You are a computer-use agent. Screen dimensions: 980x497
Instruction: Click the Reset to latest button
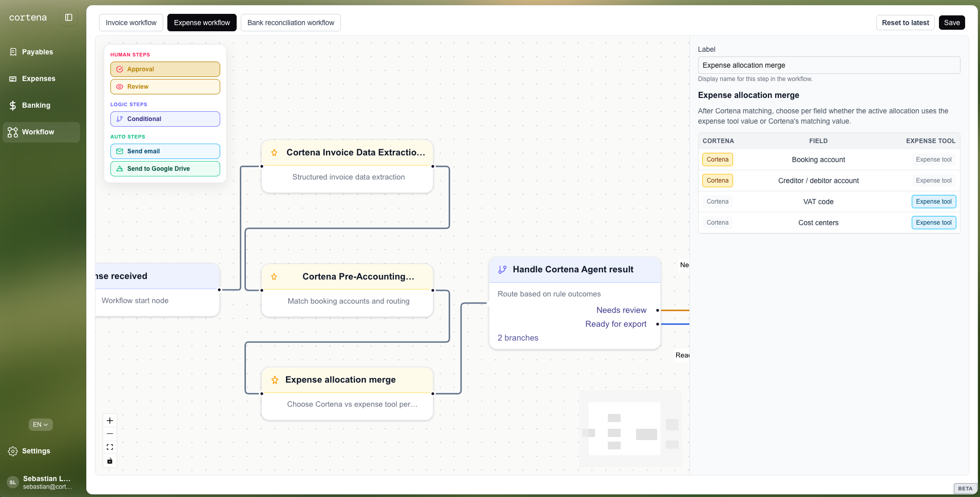pyautogui.click(x=905, y=23)
